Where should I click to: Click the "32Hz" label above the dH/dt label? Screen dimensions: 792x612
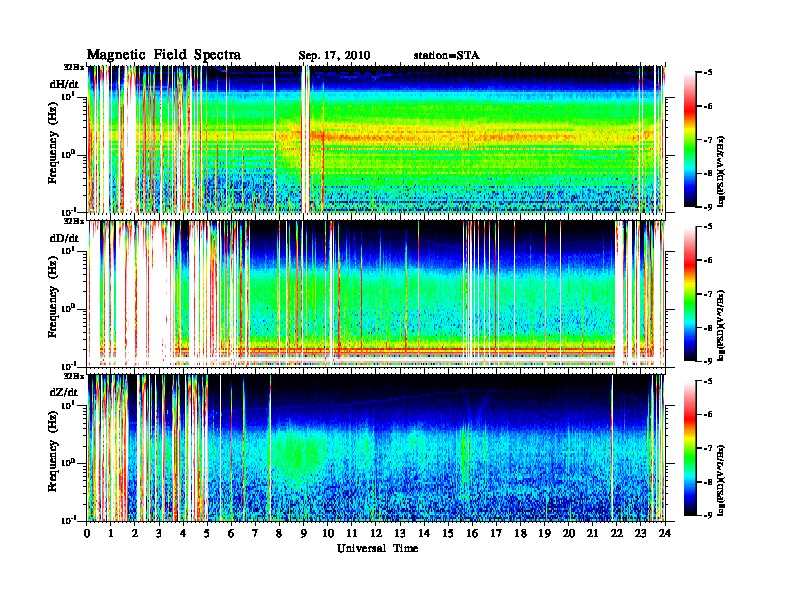(74, 67)
